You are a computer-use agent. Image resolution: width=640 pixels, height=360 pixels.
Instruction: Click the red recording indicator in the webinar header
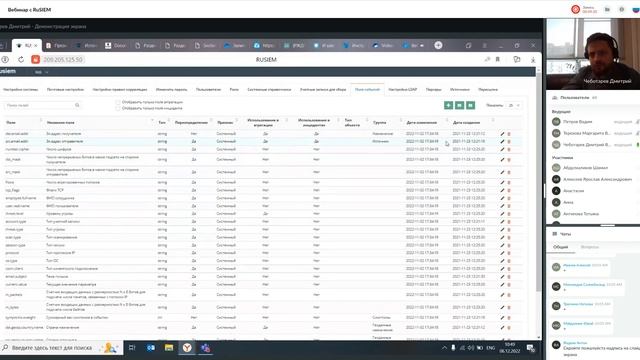576,9
